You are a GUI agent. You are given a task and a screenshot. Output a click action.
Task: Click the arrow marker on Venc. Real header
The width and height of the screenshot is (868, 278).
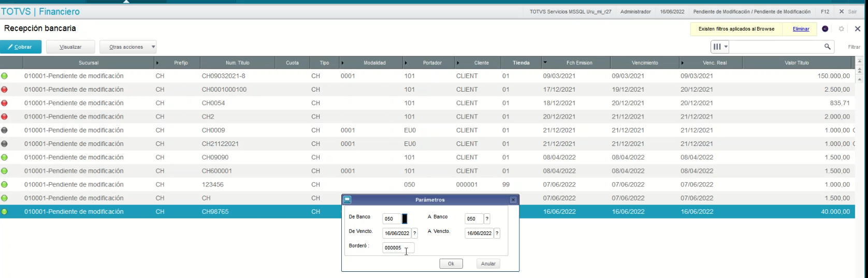(683, 63)
